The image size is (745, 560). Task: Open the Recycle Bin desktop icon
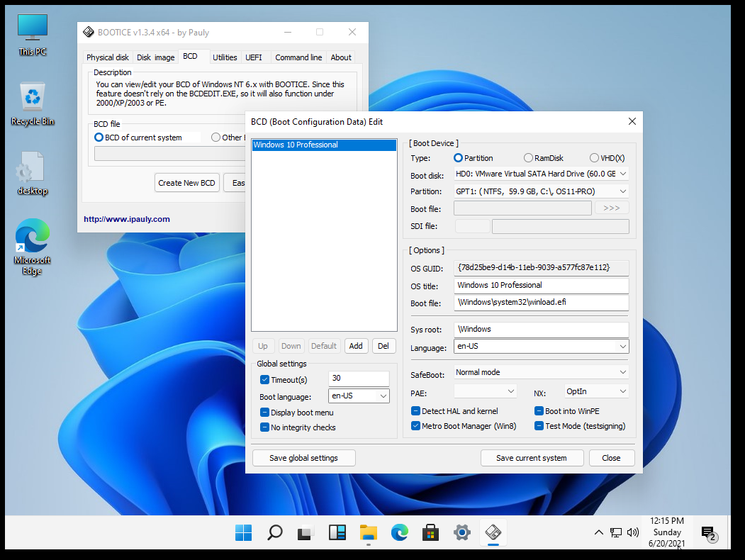[x=33, y=103]
